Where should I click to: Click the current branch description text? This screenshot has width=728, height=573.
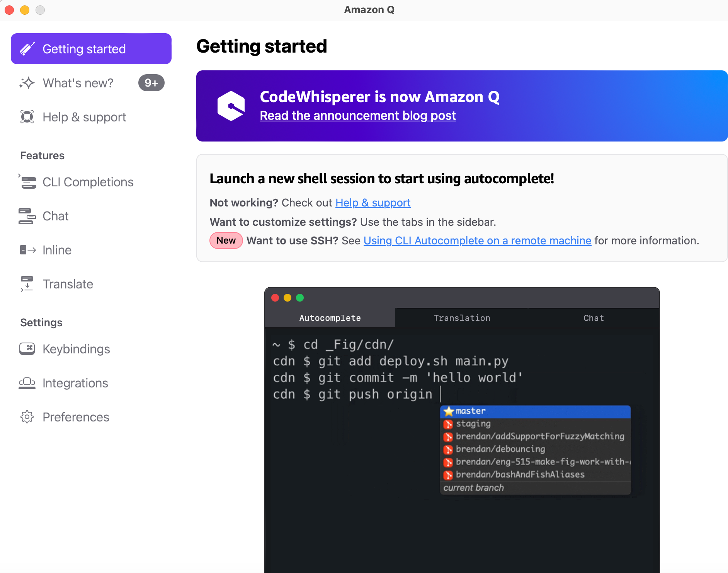click(474, 488)
